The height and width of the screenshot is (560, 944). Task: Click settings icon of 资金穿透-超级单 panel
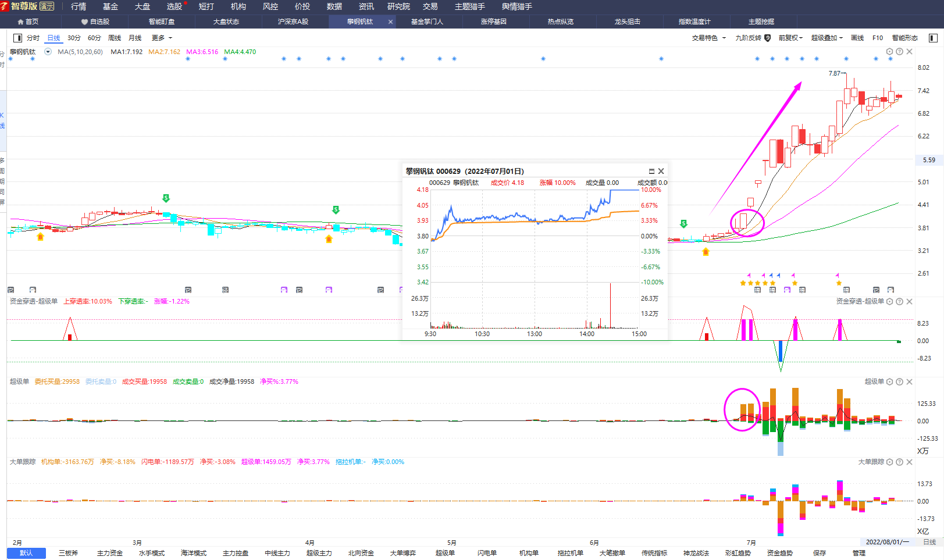(889, 301)
